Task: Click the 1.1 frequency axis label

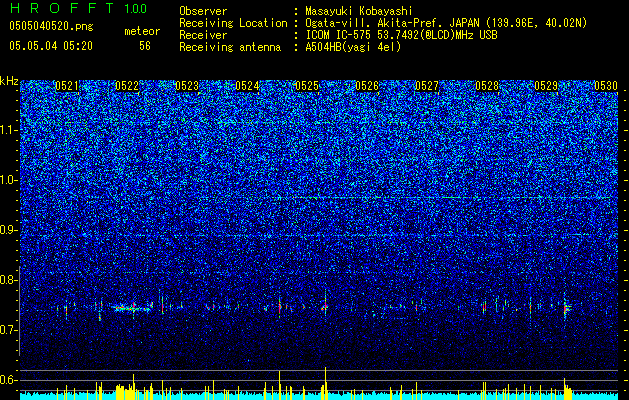Action: [8, 130]
